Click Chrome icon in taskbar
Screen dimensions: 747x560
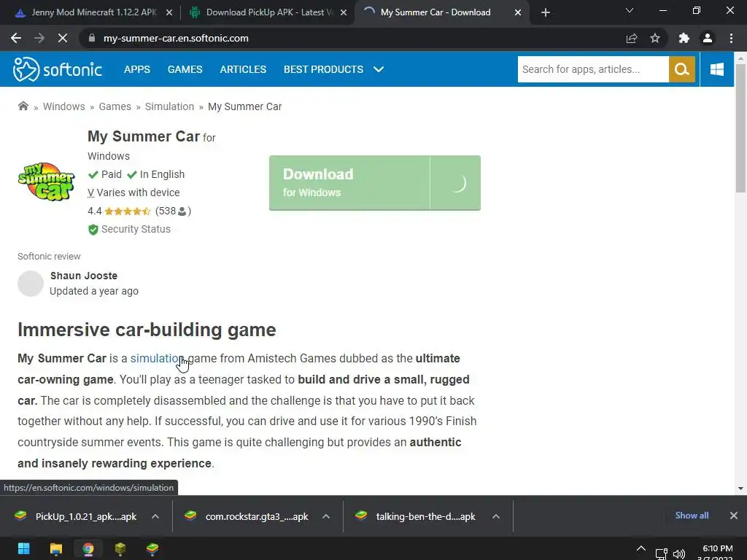pos(88,549)
